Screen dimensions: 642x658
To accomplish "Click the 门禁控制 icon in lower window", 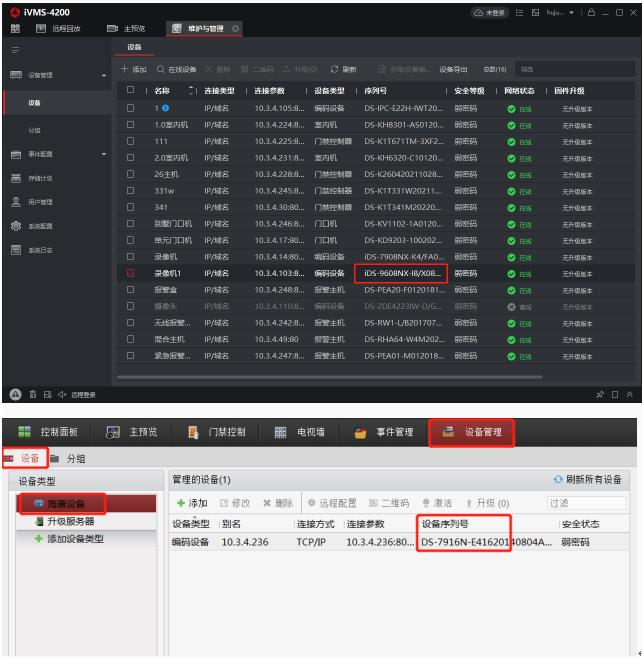I will click(x=193, y=432).
